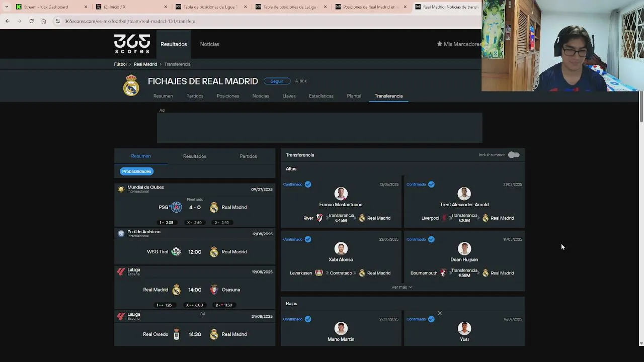This screenshot has height=362, width=644.
Task: Click the browser address bar URL
Action: point(130,21)
